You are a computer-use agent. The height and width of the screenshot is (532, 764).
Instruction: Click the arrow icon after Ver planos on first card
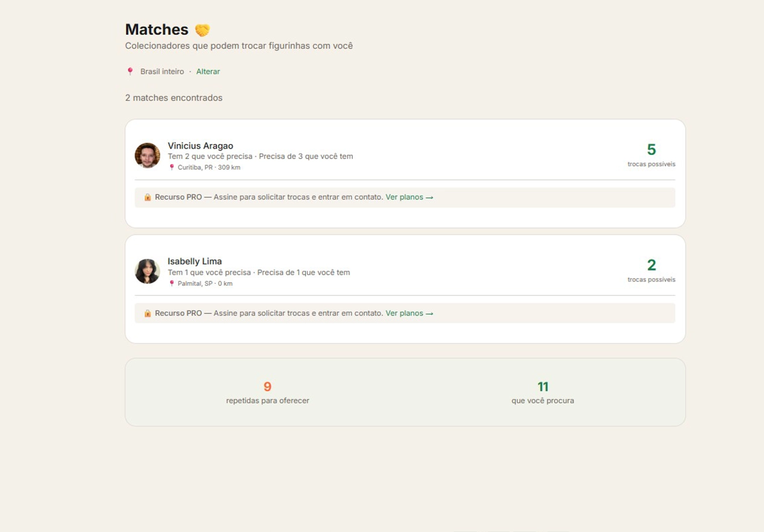429,197
